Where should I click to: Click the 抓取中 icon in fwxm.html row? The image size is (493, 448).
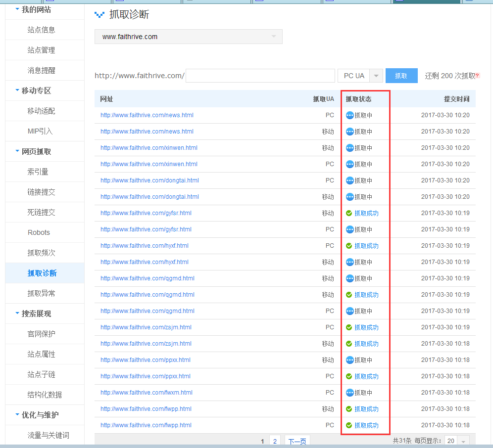(x=349, y=393)
